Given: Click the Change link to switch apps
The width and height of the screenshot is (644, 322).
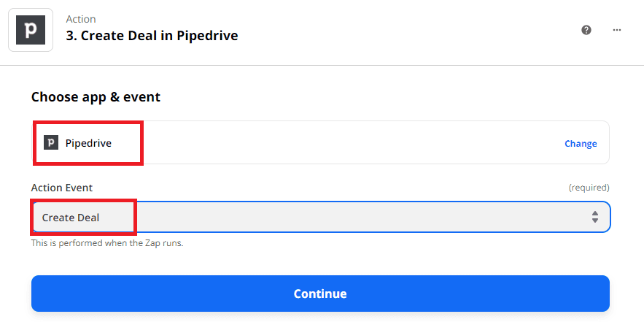Looking at the screenshot, I should point(581,144).
